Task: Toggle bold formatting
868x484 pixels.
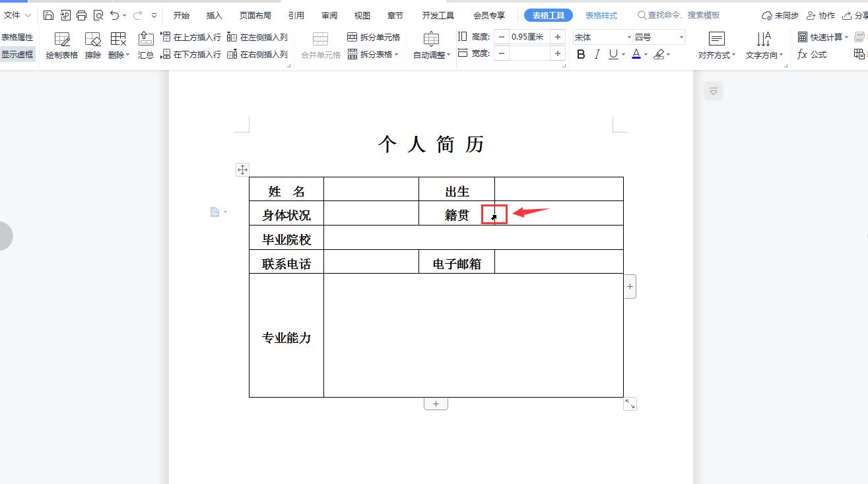Action: (581, 54)
